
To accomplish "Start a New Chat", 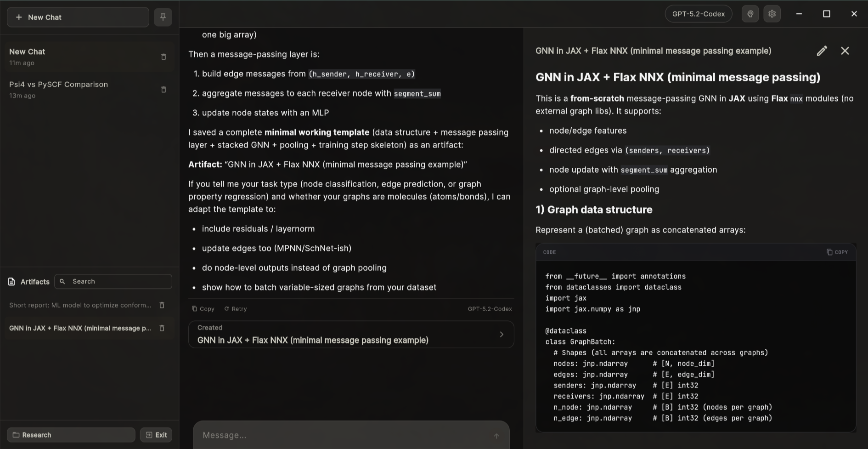I will [78, 17].
